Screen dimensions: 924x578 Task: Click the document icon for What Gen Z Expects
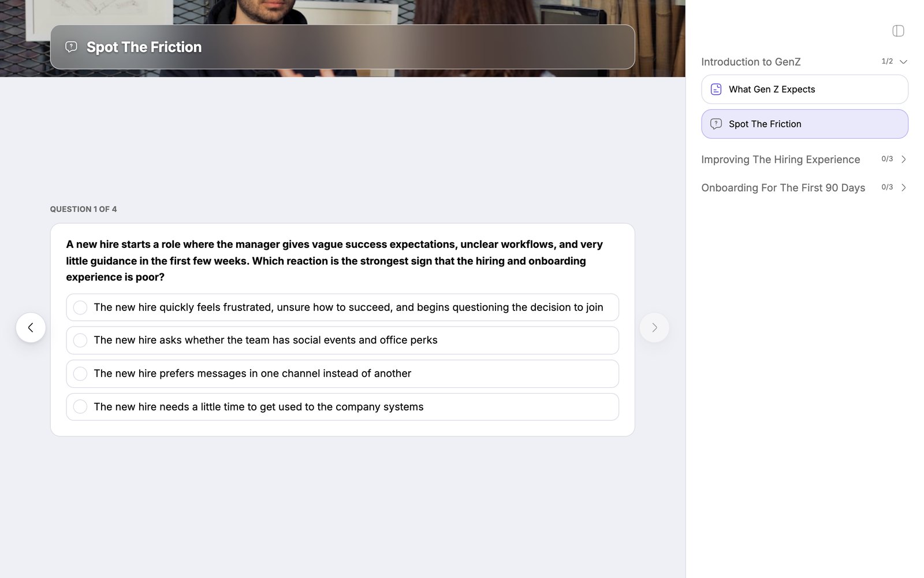pos(716,89)
